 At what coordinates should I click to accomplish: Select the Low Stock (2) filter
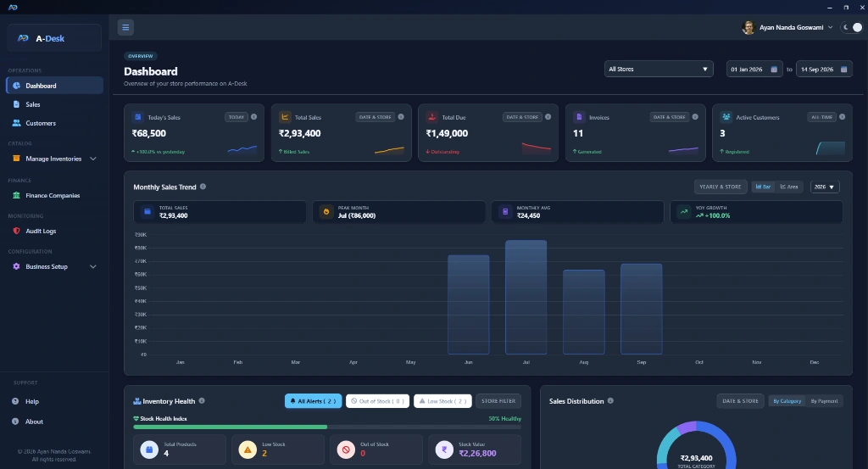pyautogui.click(x=442, y=401)
